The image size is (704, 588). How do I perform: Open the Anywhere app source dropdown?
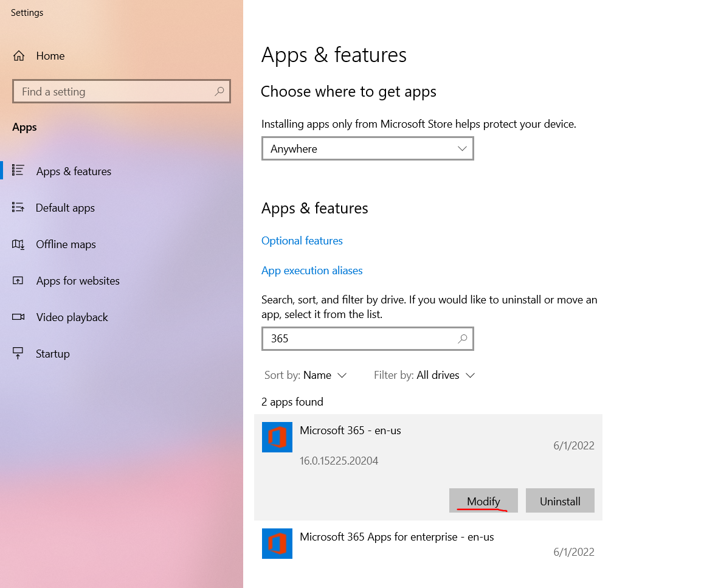(367, 149)
